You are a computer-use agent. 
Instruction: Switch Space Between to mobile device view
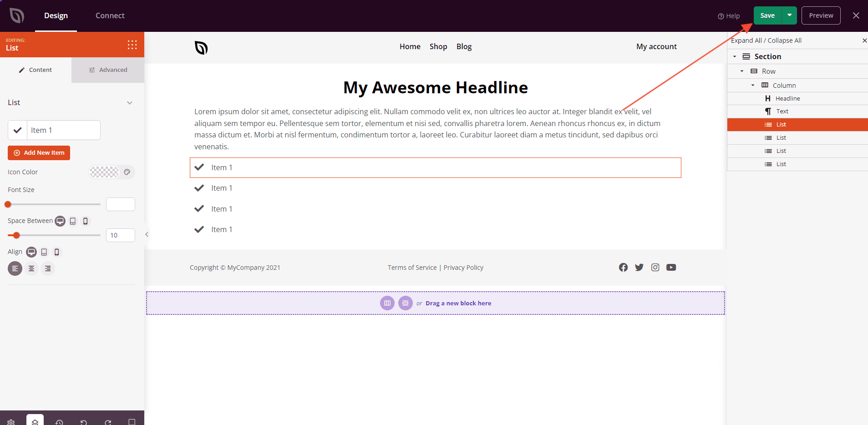click(x=86, y=221)
